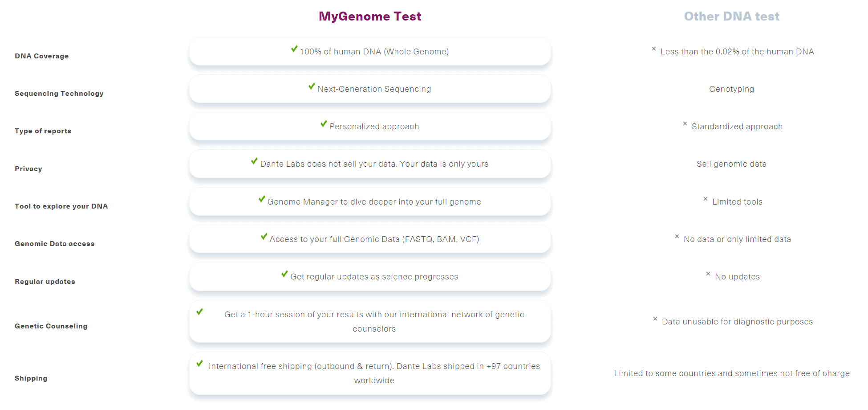This screenshot has width=868, height=410.
Task: Click the Sequencing Technology row label
Action: point(59,94)
